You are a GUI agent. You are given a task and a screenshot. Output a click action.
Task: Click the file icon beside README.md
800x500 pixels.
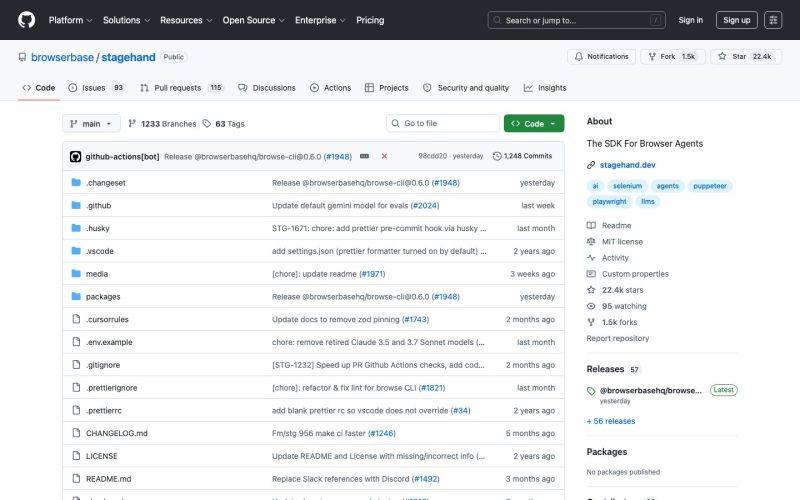coord(76,479)
